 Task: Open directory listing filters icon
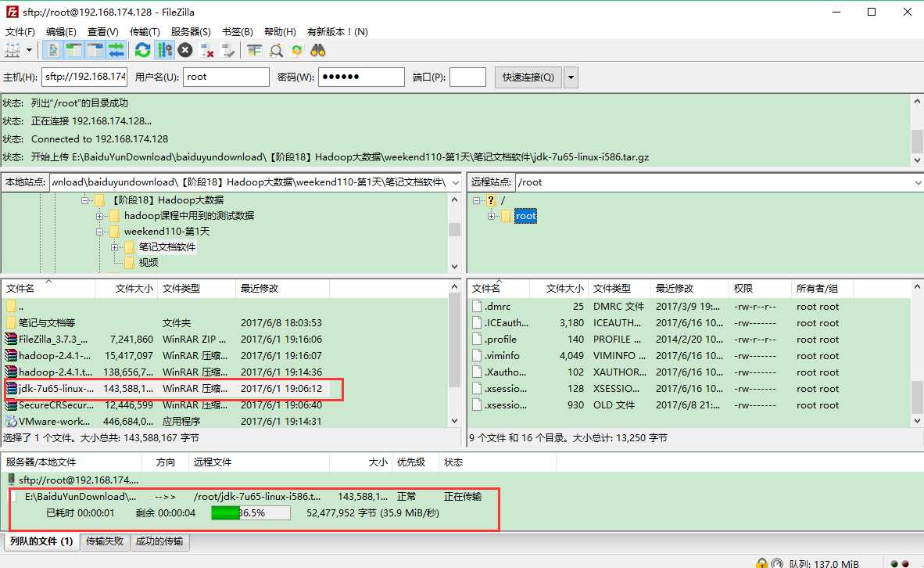point(255,50)
